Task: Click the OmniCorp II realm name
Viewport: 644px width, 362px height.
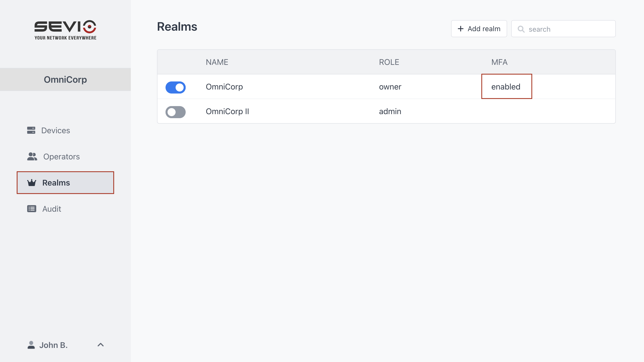Action: (227, 111)
